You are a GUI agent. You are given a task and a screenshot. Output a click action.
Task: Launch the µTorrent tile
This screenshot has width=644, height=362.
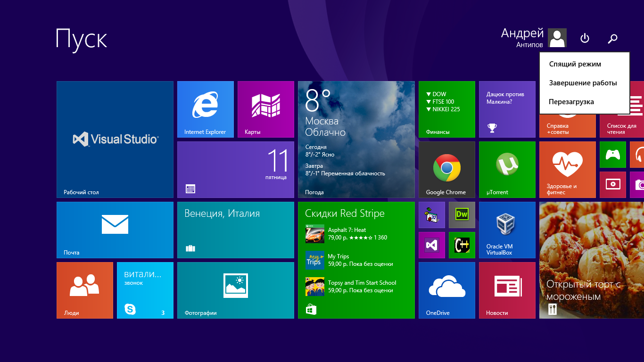[507, 170]
